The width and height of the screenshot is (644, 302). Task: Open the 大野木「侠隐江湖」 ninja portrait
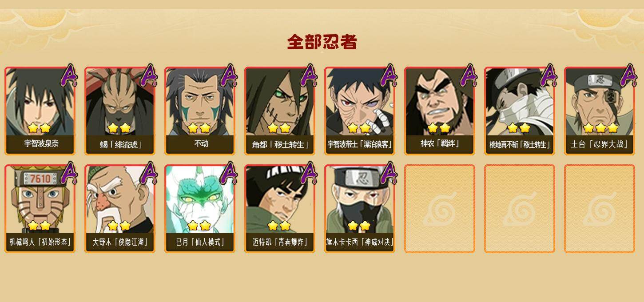coord(120,209)
